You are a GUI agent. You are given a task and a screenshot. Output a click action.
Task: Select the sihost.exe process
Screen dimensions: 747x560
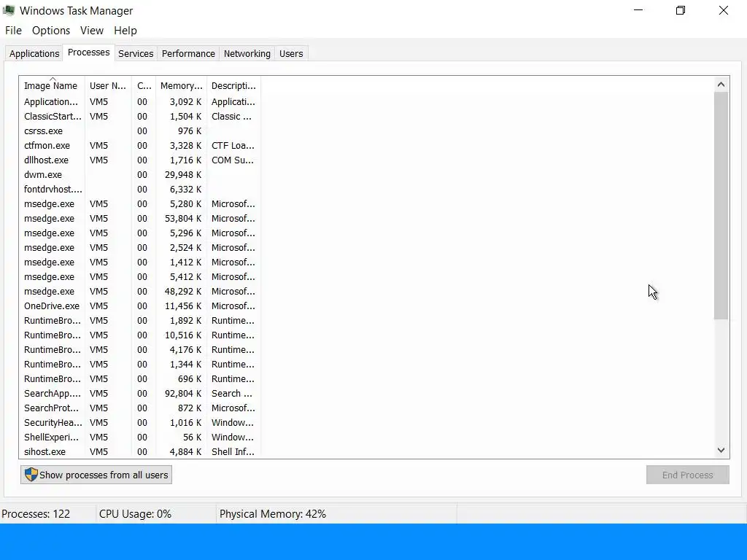pos(139,451)
